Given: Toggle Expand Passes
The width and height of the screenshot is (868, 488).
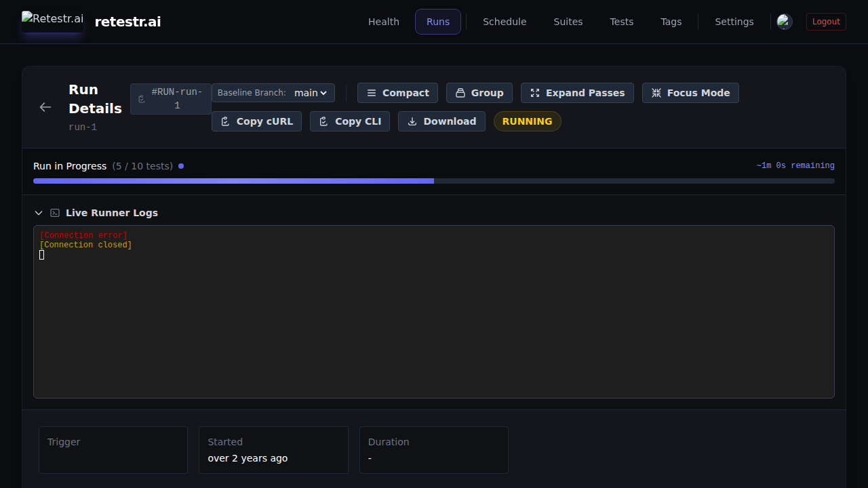Looking at the screenshot, I should [x=577, y=93].
